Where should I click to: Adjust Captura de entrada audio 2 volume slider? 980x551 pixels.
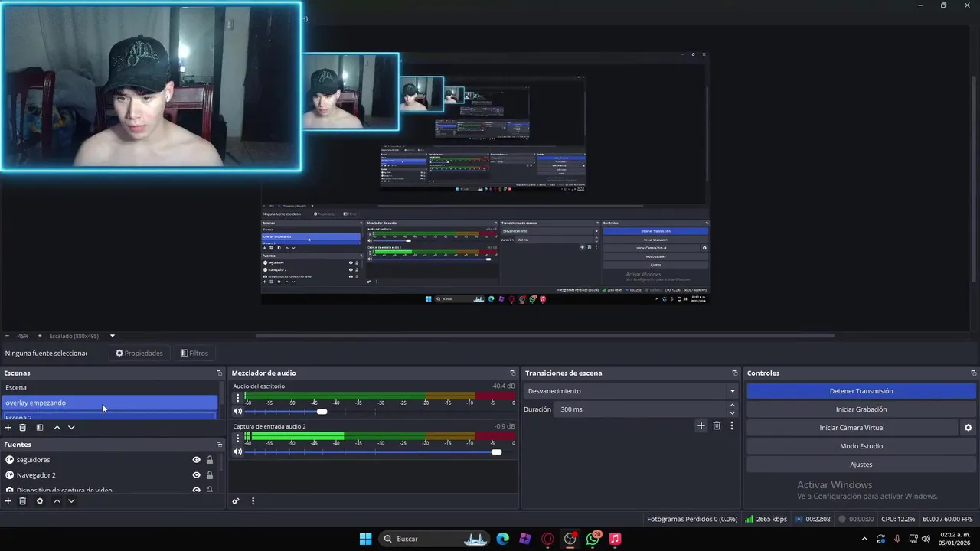pos(496,452)
